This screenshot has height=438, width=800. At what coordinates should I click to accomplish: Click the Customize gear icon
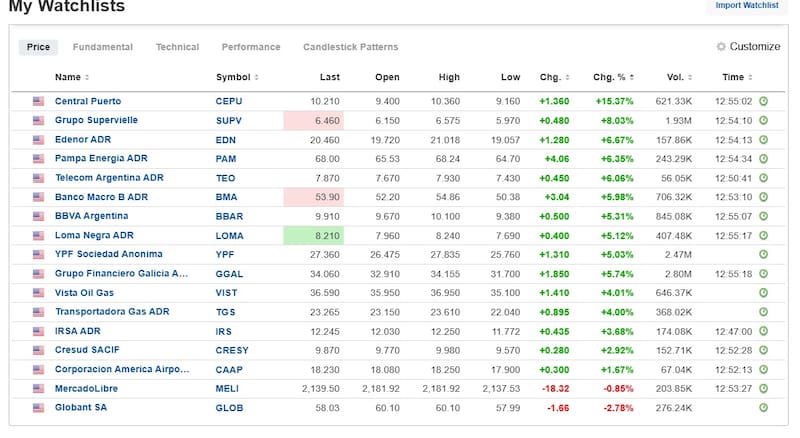721,47
